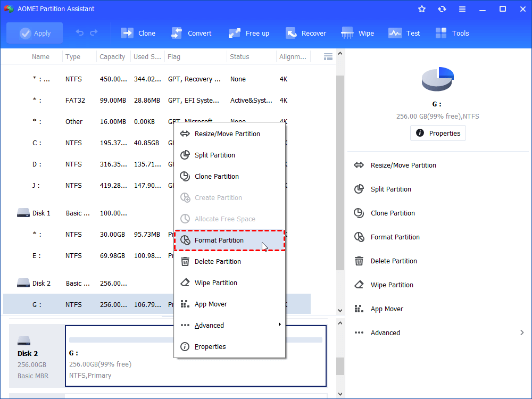Viewport: 532px width, 399px height.
Task: Click the Wipe toolbar icon
Action: coord(347,33)
